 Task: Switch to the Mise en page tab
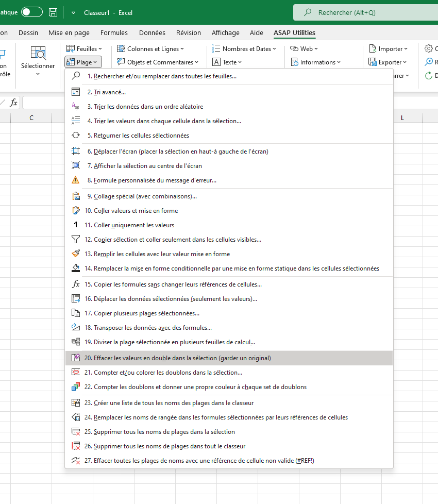[x=69, y=32]
